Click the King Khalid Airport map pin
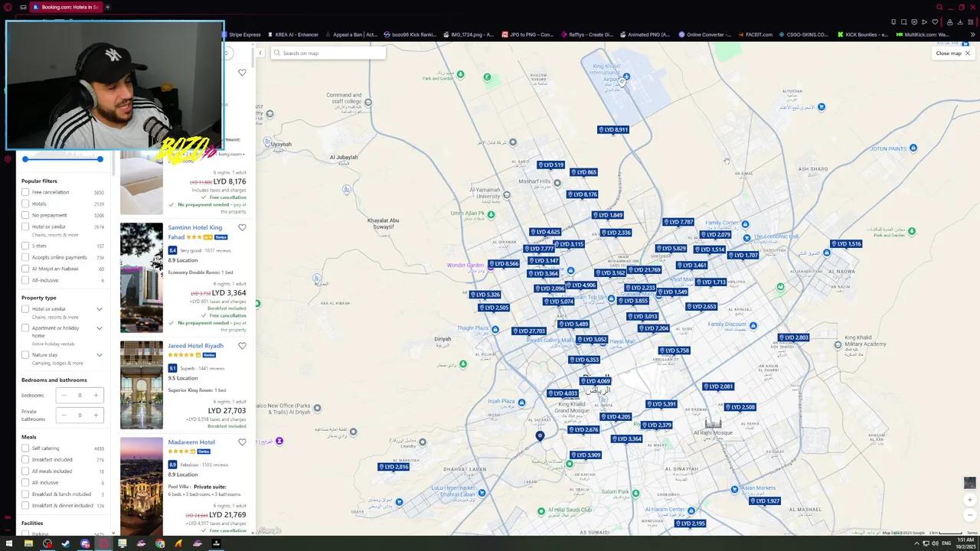The height and width of the screenshot is (551, 980). click(626, 77)
